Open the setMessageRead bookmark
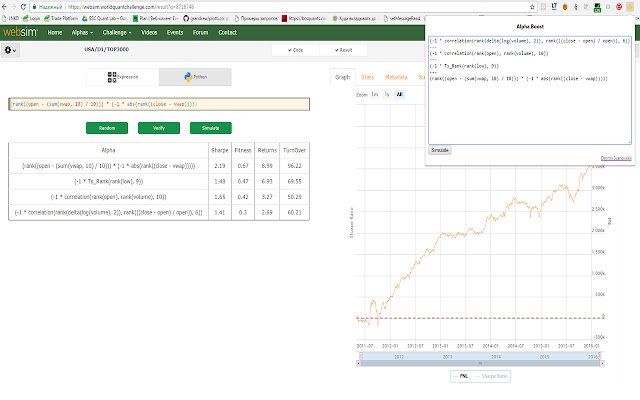The height and width of the screenshot is (400, 640). pyautogui.click(x=402, y=18)
